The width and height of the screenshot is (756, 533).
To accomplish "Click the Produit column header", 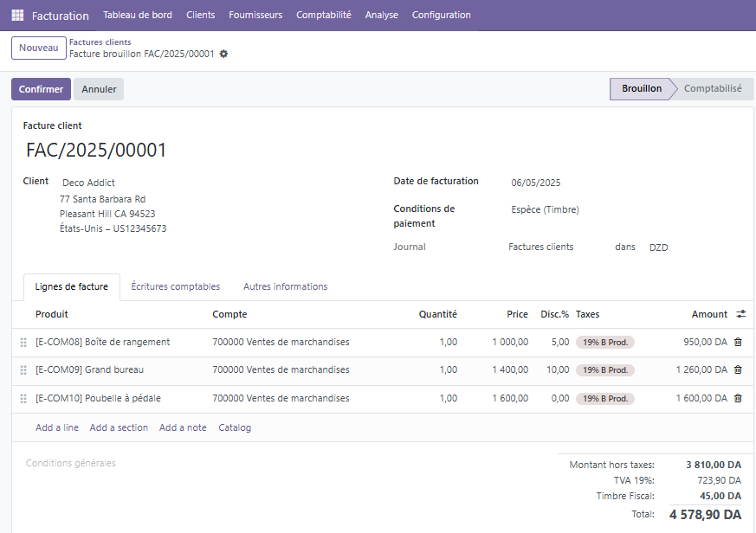I will (52, 314).
